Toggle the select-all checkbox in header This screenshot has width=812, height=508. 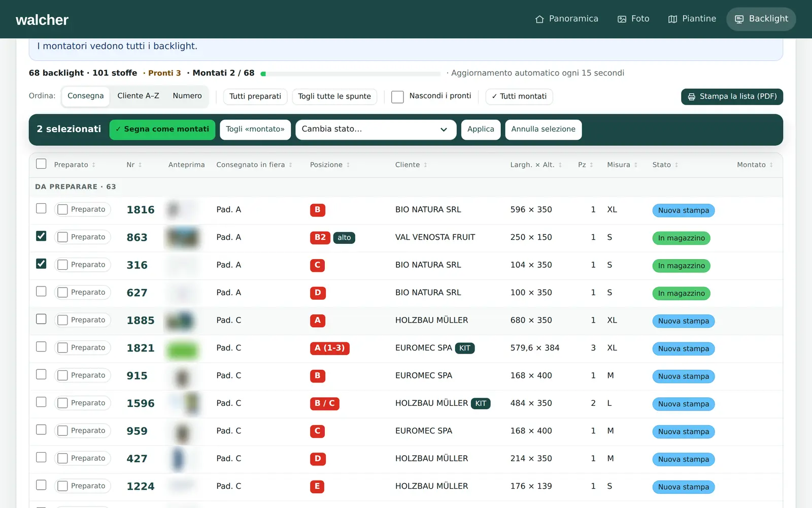[x=41, y=164]
